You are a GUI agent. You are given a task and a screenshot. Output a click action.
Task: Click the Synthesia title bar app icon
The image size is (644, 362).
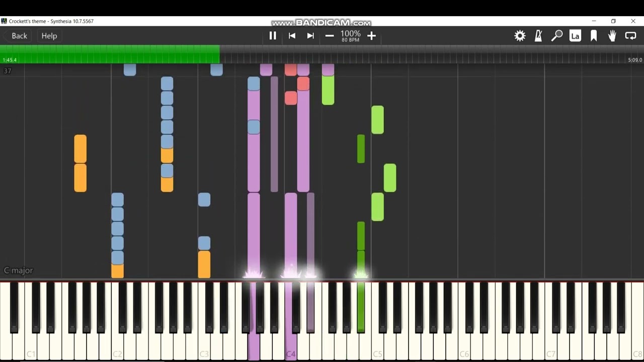(x=4, y=21)
